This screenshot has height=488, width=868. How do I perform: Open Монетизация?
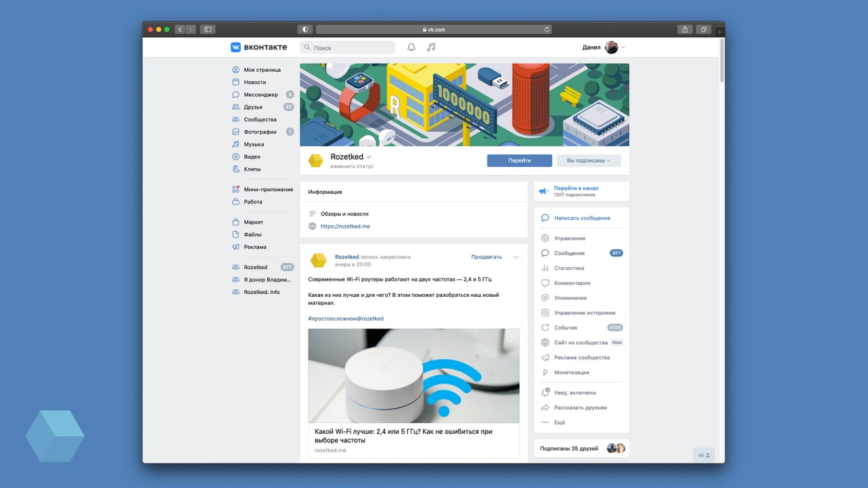click(572, 373)
